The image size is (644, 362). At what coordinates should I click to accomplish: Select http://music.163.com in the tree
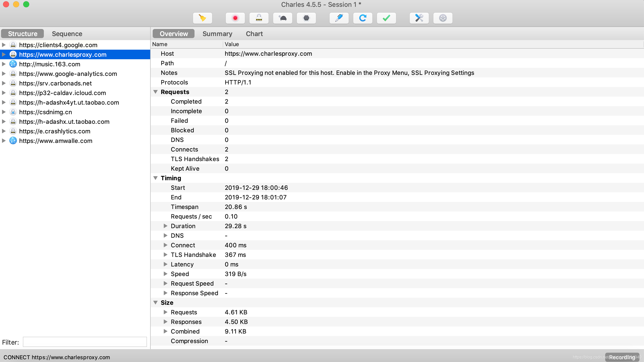[50, 64]
